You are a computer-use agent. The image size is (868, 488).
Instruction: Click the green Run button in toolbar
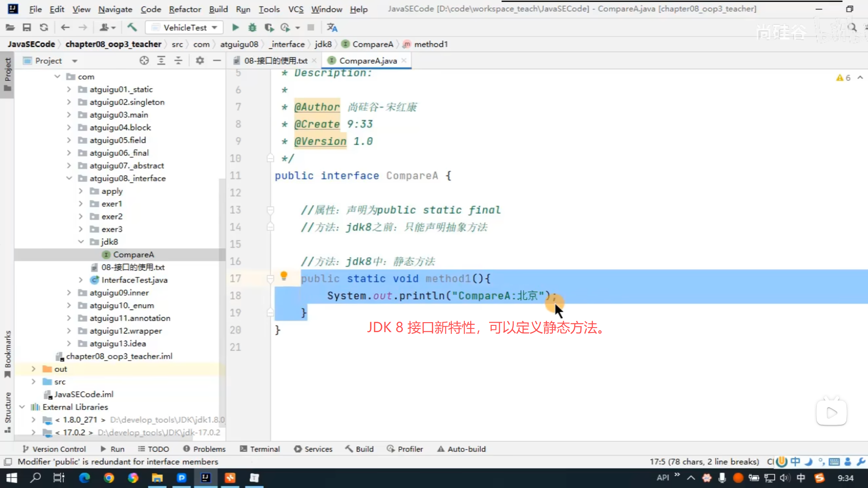[x=235, y=28]
